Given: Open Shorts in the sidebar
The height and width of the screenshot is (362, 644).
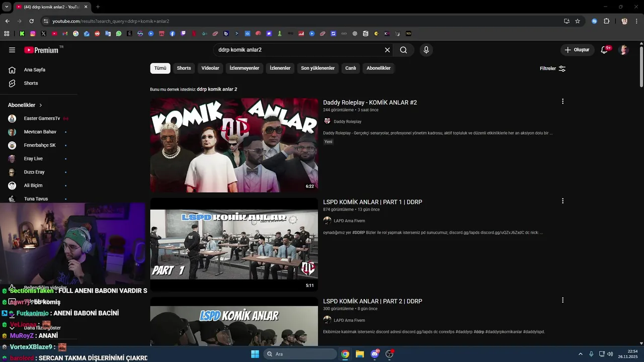Looking at the screenshot, I should (x=31, y=83).
